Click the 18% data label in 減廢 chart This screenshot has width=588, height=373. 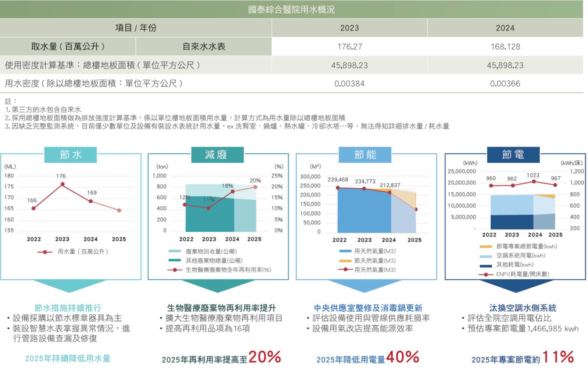click(227, 186)
